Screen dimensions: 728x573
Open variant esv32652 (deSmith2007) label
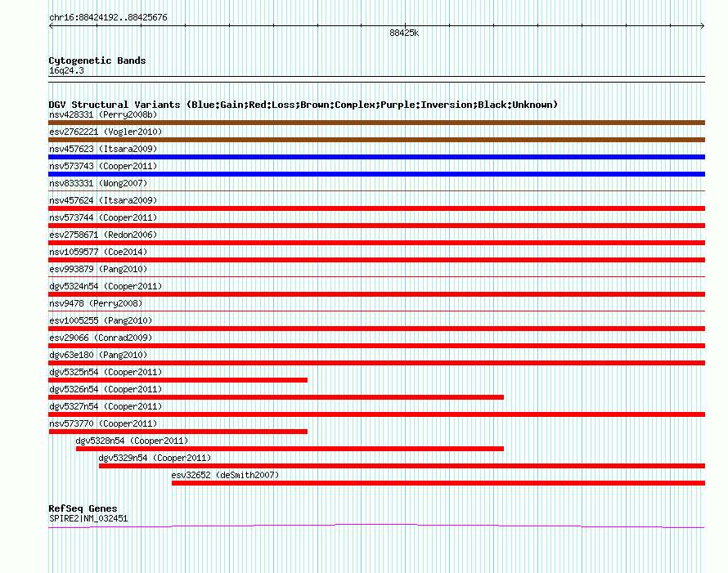[225, 475]
